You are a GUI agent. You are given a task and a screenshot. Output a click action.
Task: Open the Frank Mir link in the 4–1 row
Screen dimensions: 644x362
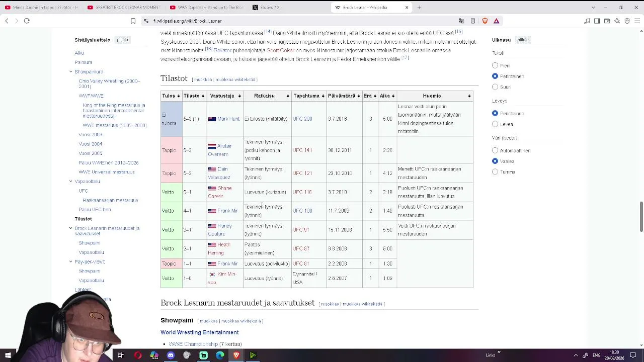[x=227, y=211]
